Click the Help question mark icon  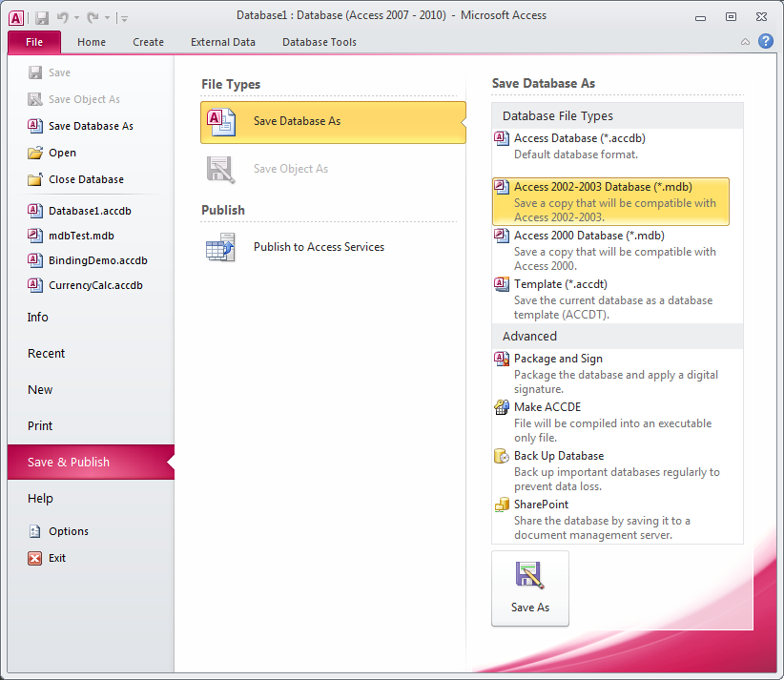(x=765, y=42)
